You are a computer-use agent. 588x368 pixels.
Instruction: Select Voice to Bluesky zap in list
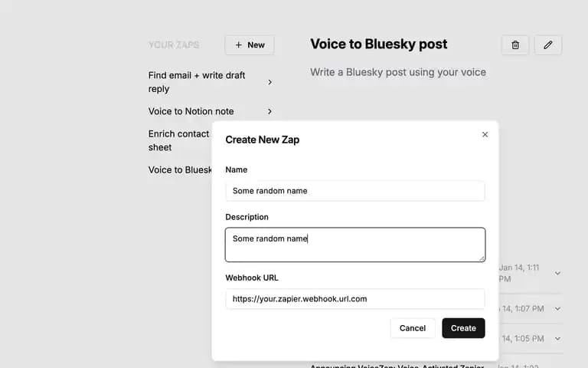(x=180, y=169)
